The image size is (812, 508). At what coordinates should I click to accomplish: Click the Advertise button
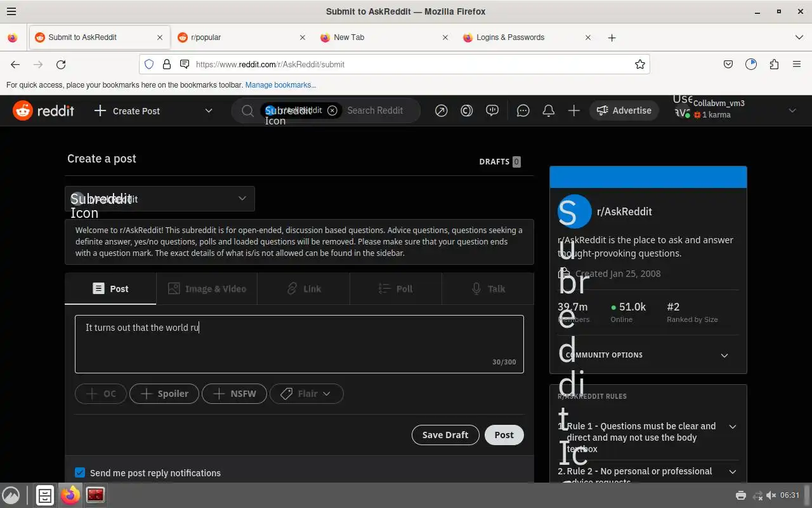[624, 110]
